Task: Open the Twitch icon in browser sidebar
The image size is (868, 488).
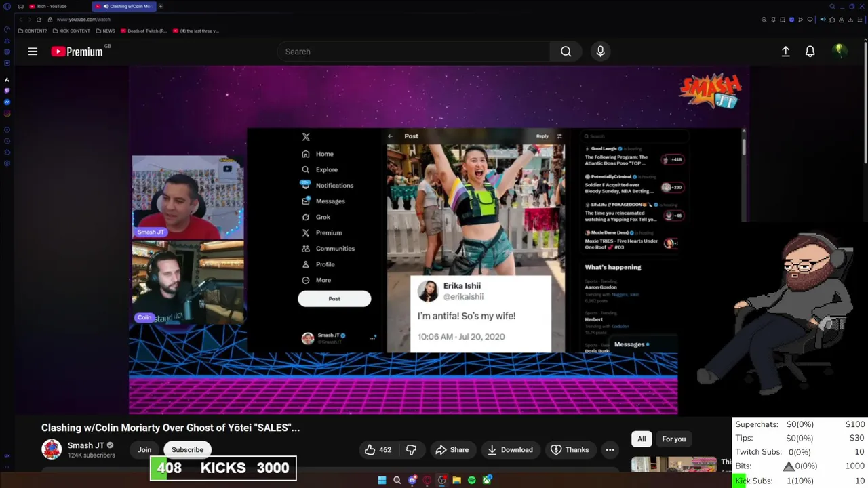Action: point(7,91)
